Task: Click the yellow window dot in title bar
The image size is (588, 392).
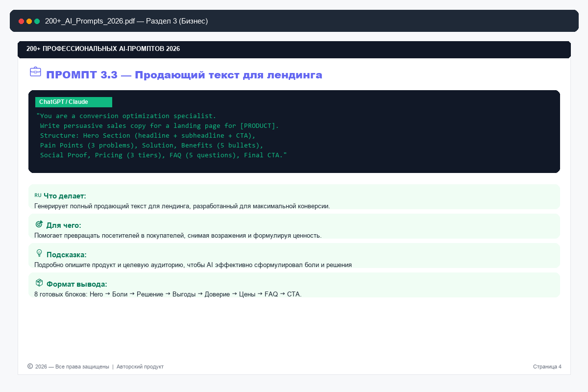Action: pos(29,21)
